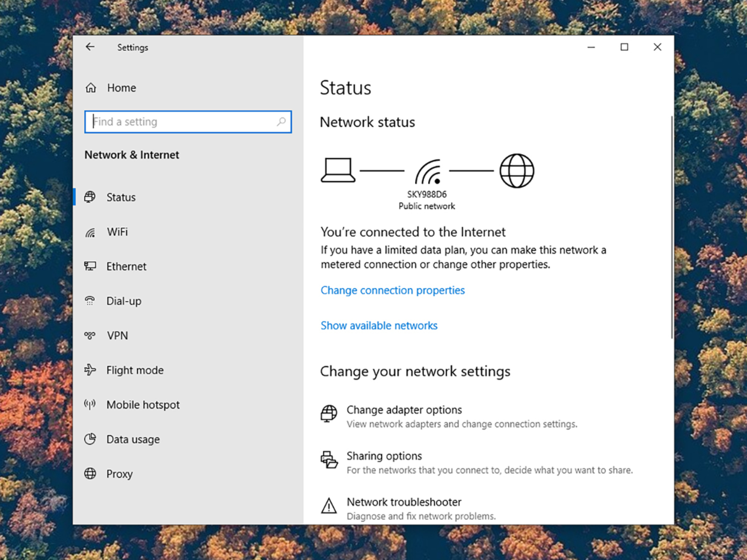
Task: Click the Sharing options printer icon
Action: 329,459
